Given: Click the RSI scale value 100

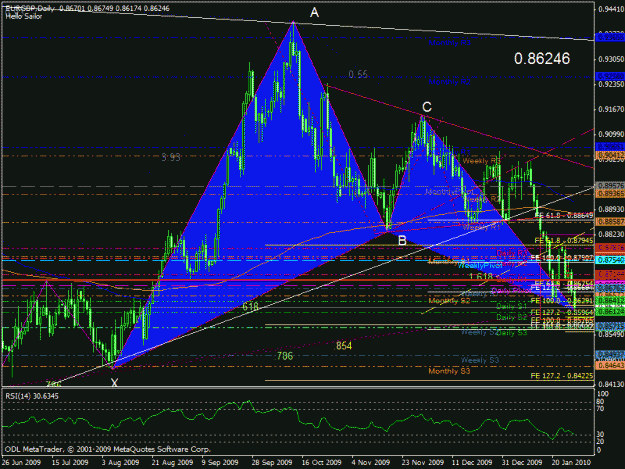Looking at the screenshot, I should pyautogui.click(x=603, y=394).
